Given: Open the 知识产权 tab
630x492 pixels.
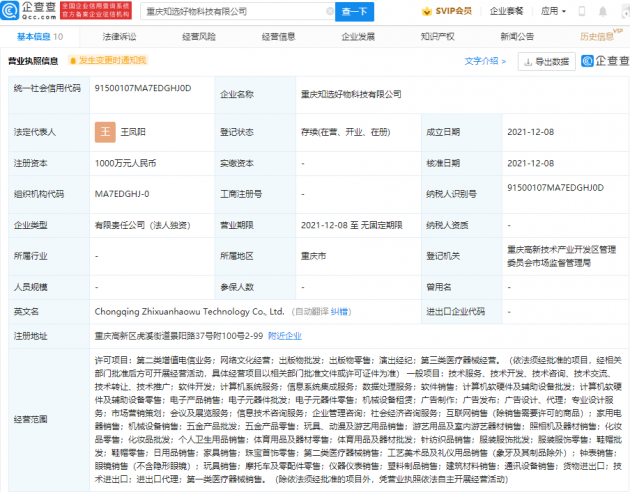Looking at the screenshot, I should coord(438,37).
